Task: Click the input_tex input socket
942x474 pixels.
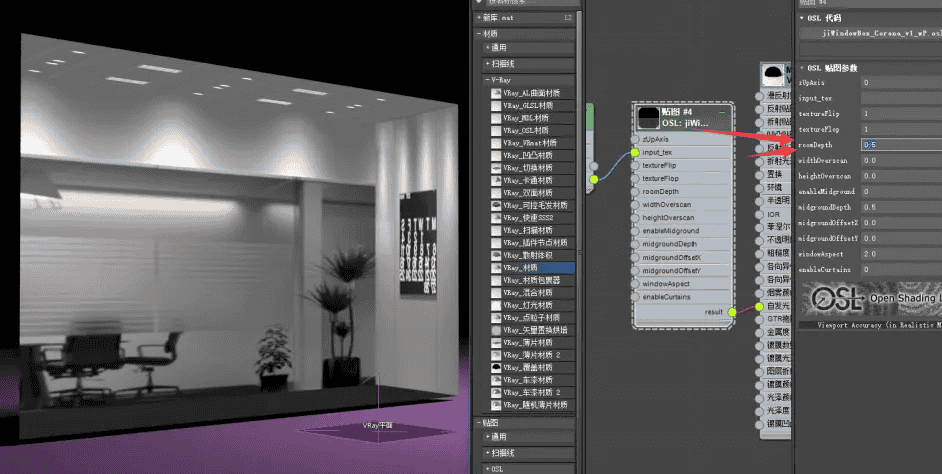Action: 636,152
